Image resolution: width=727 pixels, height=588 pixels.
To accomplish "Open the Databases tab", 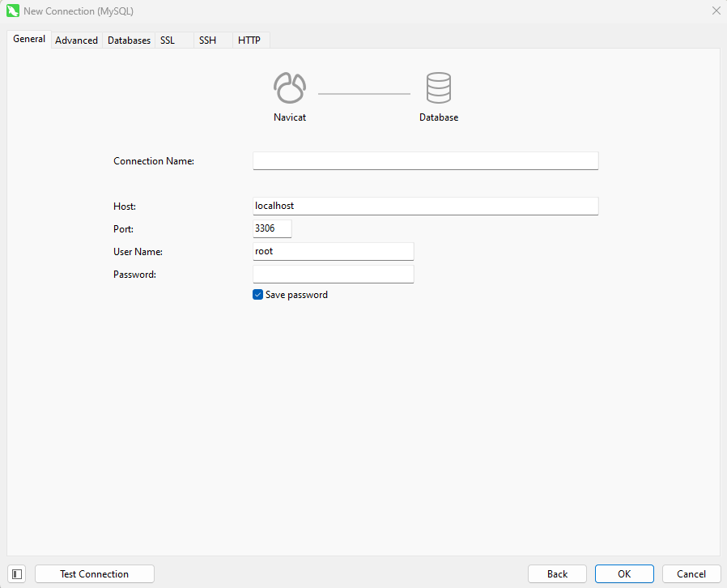I will coord(129,40).
